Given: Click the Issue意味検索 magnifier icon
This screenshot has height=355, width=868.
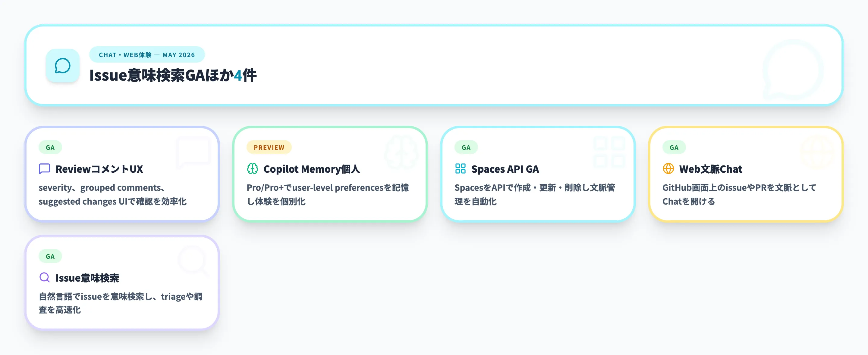Looking at the screenshot, I should click(x=45, y=278).
